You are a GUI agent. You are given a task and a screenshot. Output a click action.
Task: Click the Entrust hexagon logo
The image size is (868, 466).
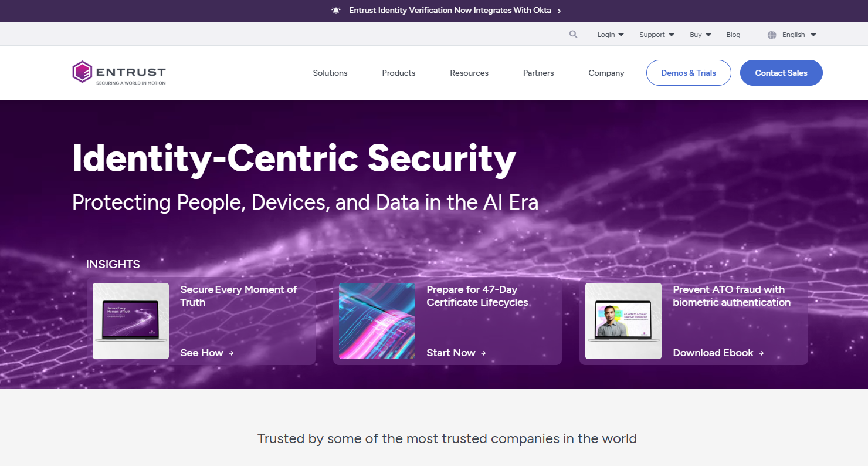pyautogui.click(x=82, y=73)
